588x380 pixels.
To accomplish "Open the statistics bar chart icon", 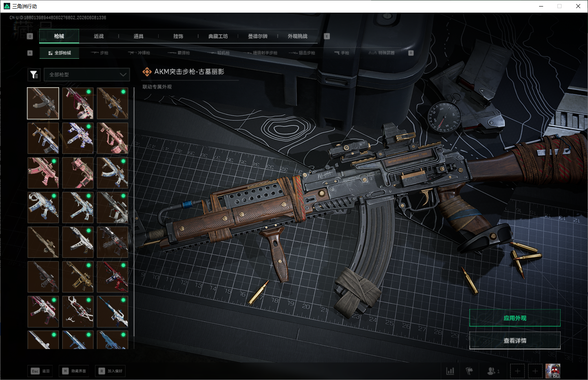I will 450,371.
